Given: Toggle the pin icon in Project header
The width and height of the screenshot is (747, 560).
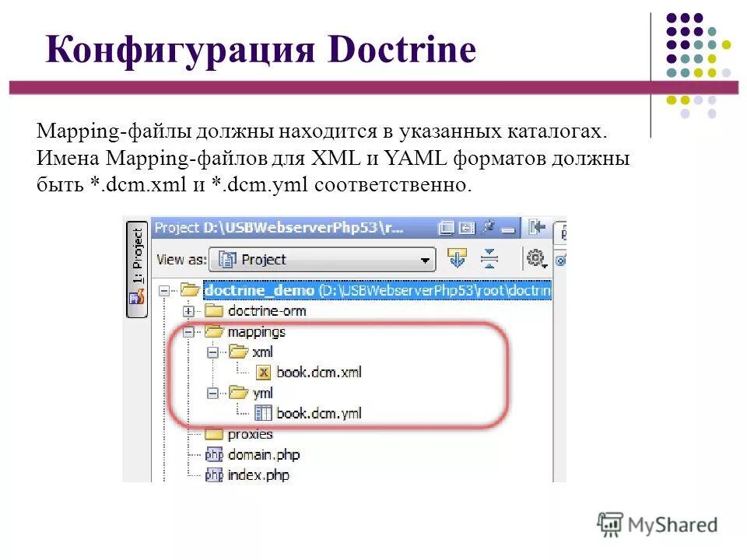Looking at the screenshot, I should (488, 227).
